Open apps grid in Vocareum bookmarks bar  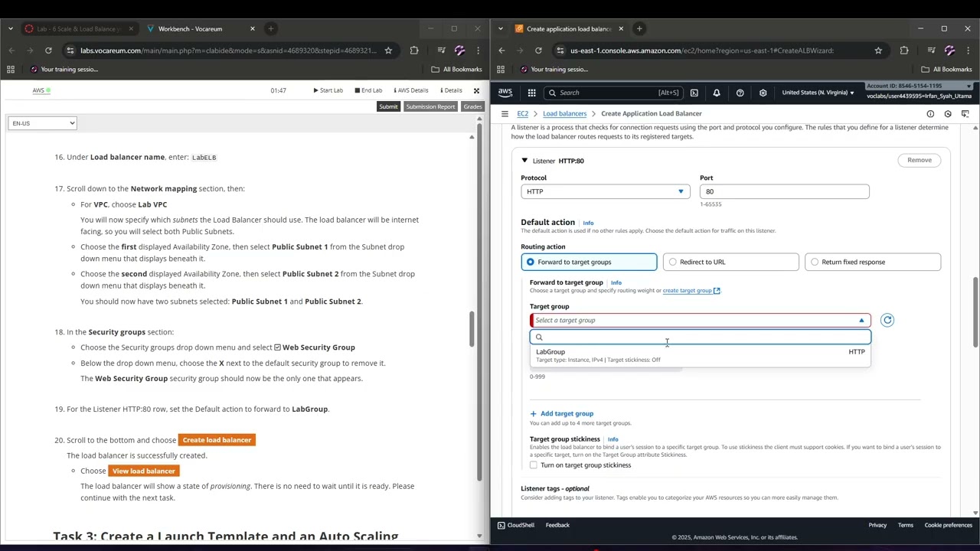click(11, 69)
